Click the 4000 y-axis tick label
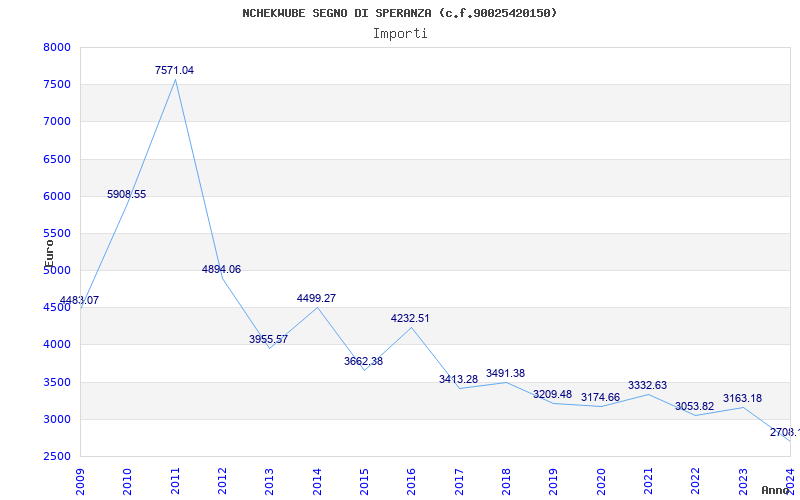The width and height of the screenshot is (800, 500). [x=57, y=345]
